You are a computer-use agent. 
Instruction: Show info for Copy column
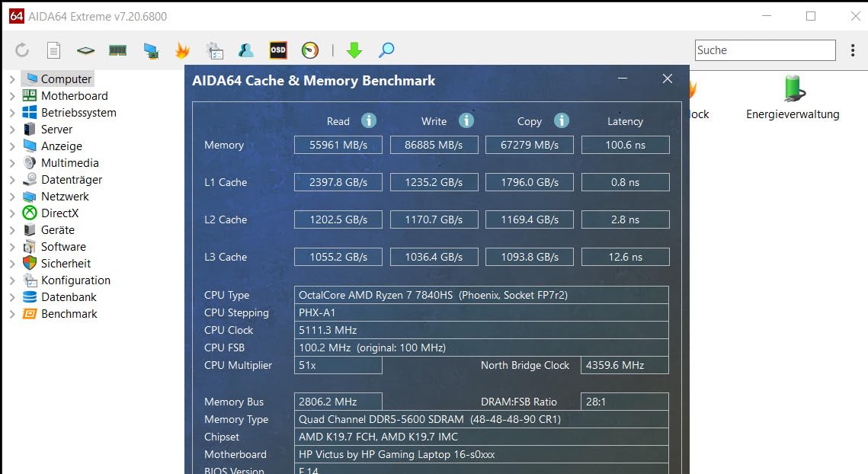[x=562, y=120]
